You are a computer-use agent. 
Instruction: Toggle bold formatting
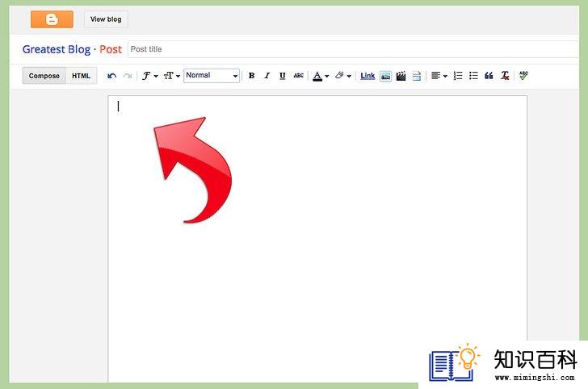tap(252, 76)
